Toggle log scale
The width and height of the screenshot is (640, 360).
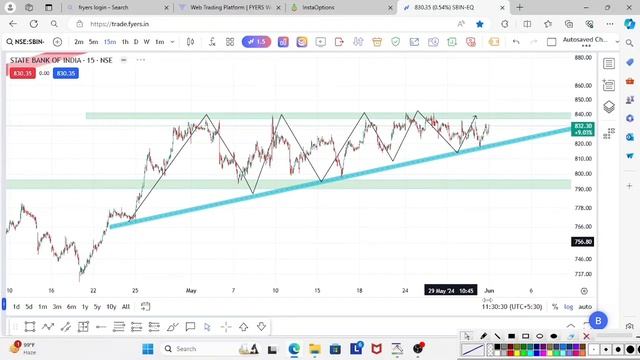point(569,307)
